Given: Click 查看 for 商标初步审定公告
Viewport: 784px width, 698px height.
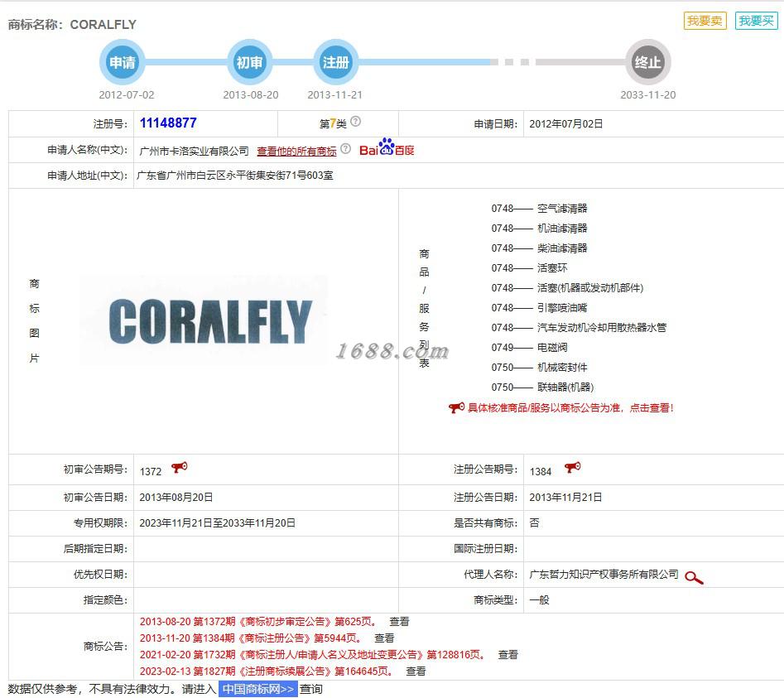Looking at the screenshot, I should (x=399, y=622).
